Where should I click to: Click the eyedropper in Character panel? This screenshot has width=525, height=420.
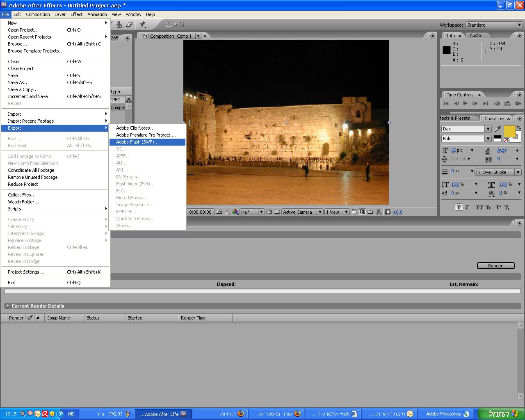[x=498, y=129]
